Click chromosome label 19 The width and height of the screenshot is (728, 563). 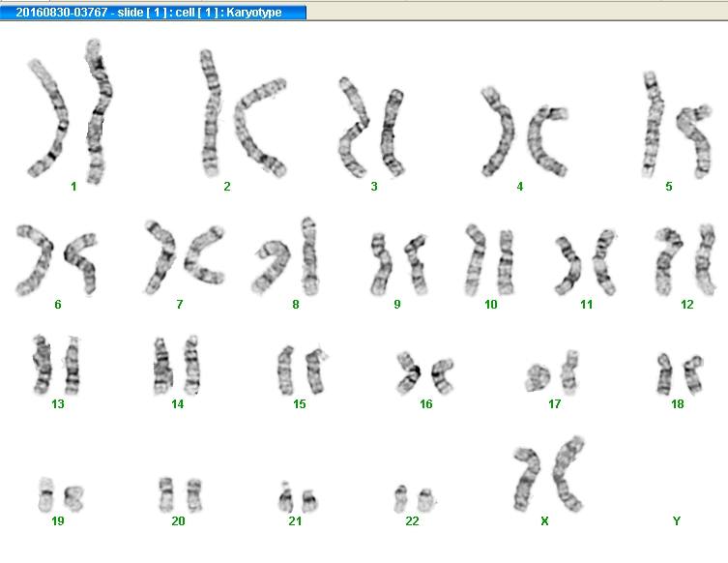[x=58, y=521]
